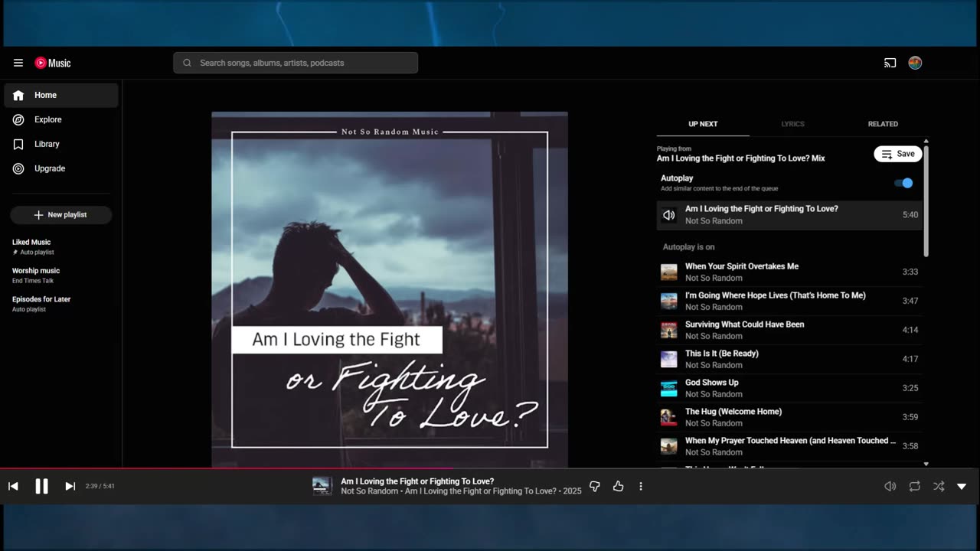
Task: Open Episodes for Later playlist
Action: 41,299
